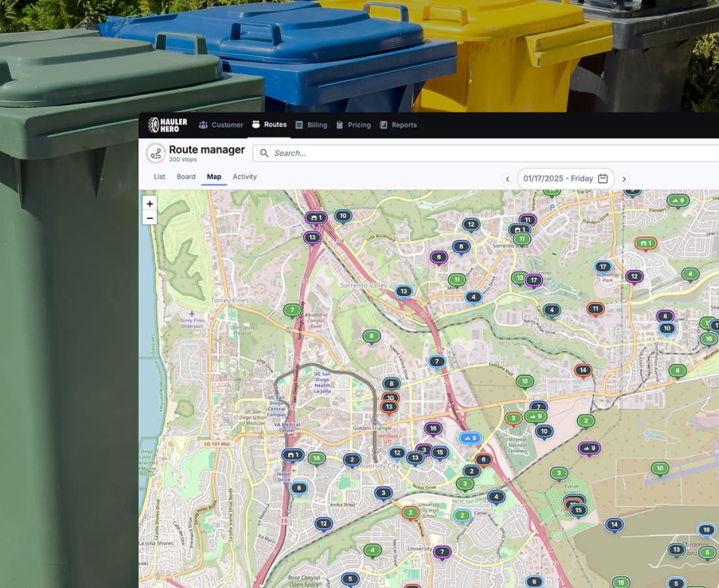
Task: Click the Hauler Hero logo
Action: pyautogui.click(x=168, y=125)
